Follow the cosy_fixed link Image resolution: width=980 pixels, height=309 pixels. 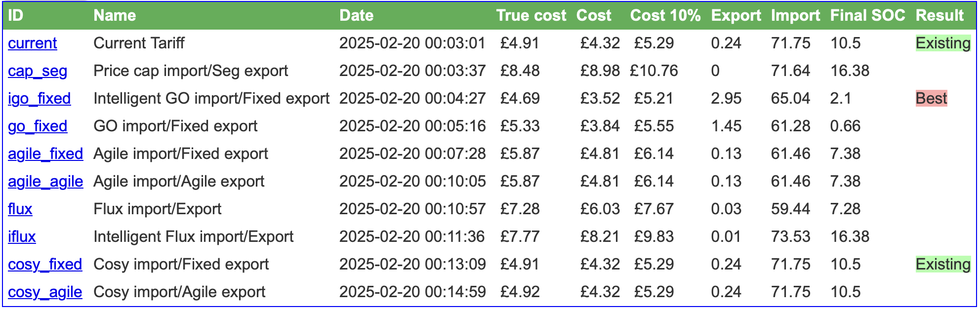pos(45,265)
